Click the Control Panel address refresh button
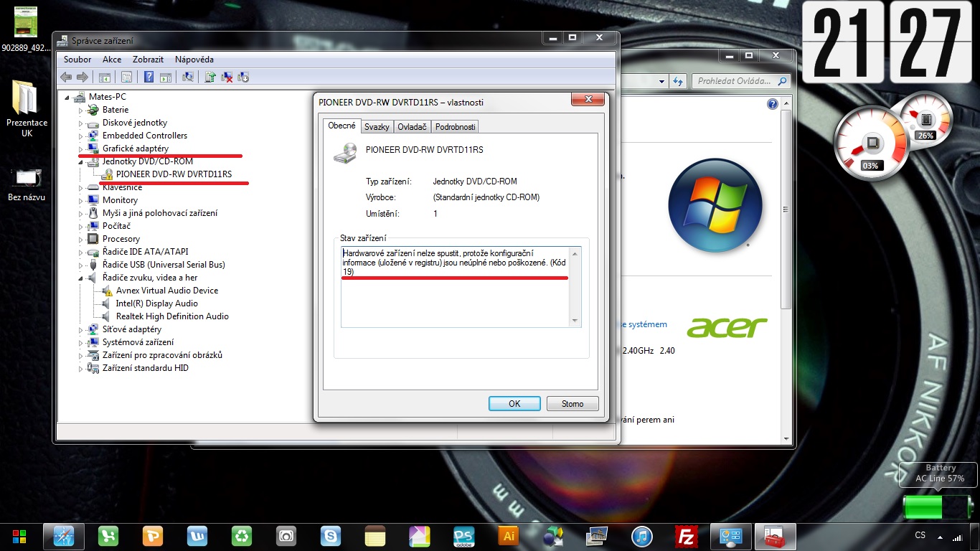Screen dimensions: 980x551 coord(677,82)
